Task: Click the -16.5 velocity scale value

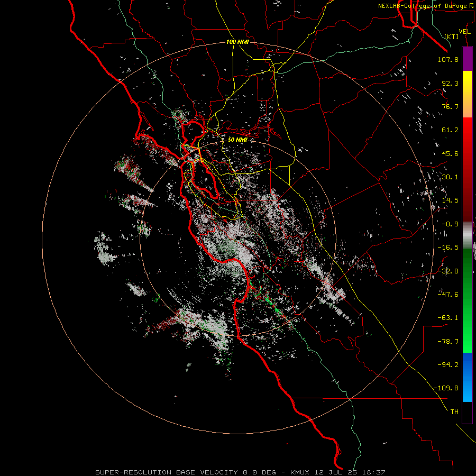Action: click(448, 248)
